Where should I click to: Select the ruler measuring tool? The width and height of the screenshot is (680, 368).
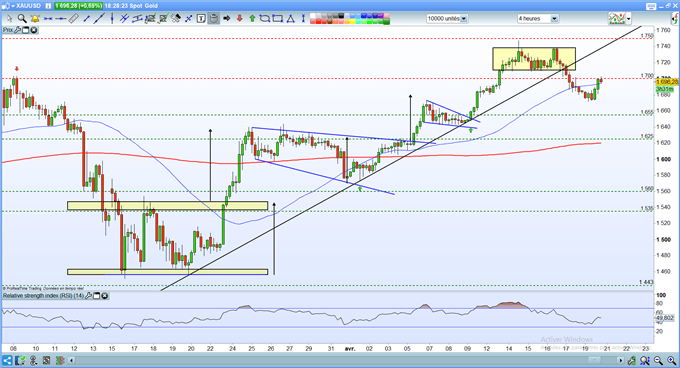pos(74,18)
